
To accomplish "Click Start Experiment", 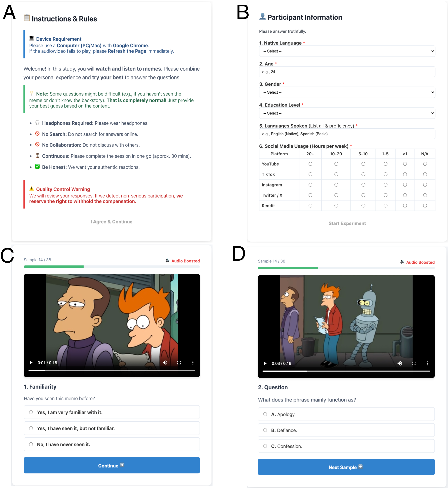I will point(347,223).
